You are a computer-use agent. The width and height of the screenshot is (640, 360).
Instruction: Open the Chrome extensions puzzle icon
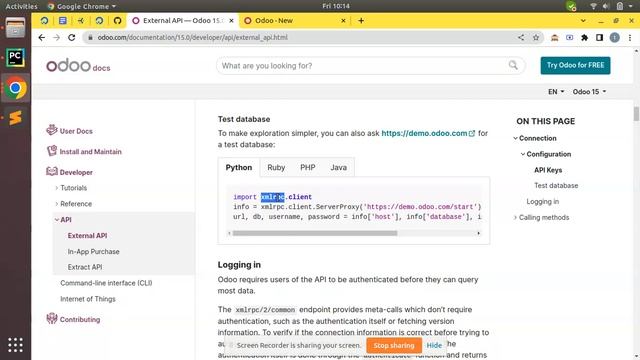pos(584,38)
